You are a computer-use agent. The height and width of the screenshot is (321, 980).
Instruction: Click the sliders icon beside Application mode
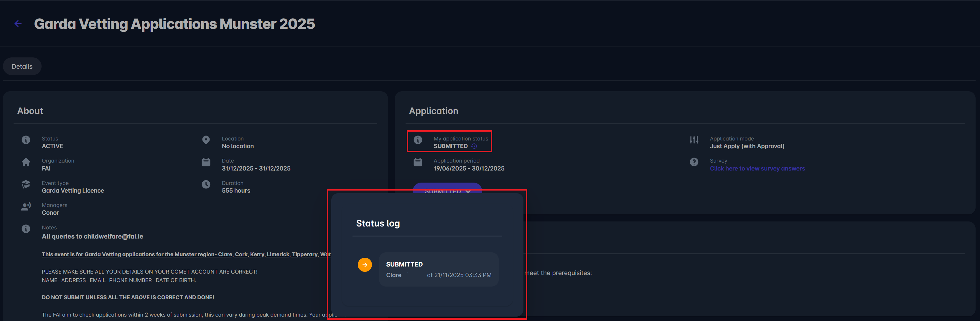pos(694,140)
